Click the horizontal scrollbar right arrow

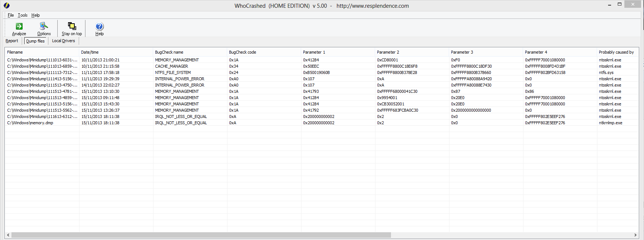click(x=635, y=235)
